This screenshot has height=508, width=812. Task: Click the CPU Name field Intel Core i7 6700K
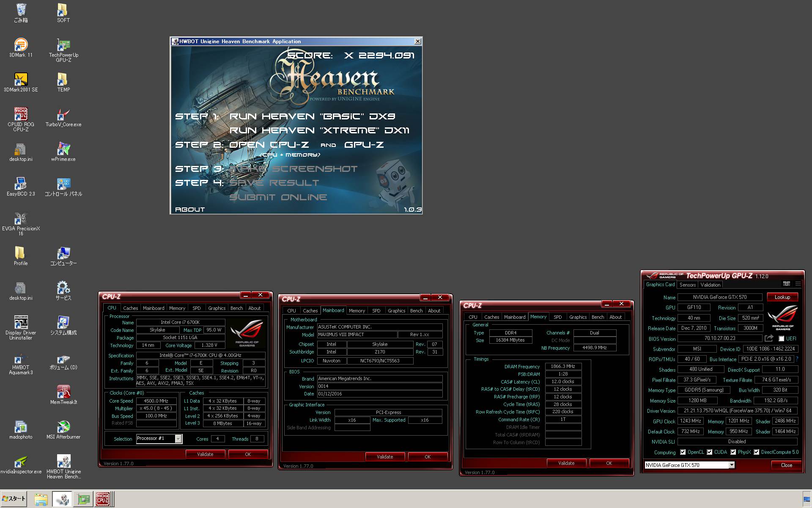(180, 322)
